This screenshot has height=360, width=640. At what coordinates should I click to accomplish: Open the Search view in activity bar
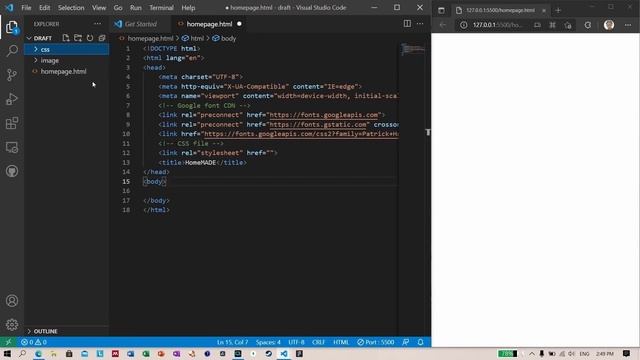(12, 51)
